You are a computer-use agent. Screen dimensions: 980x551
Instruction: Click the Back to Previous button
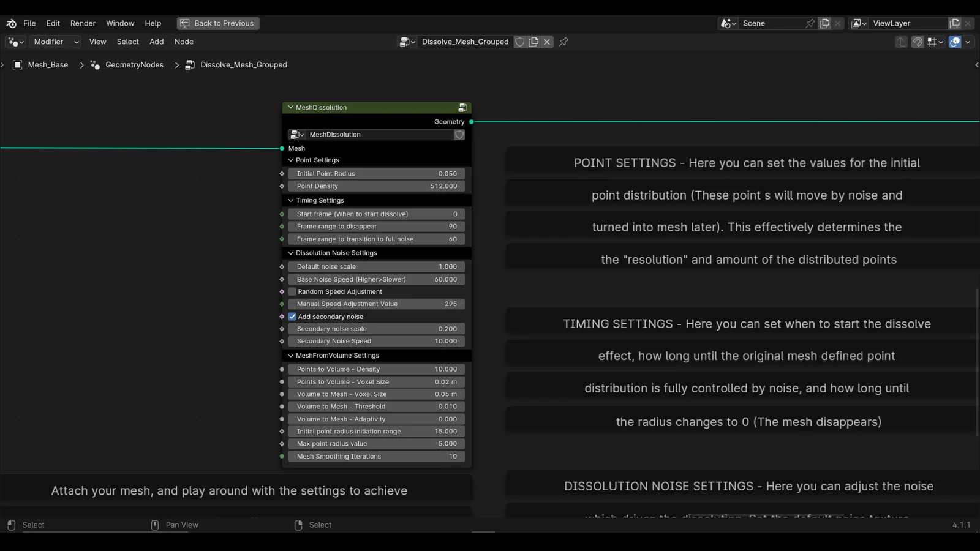(217, 23)
